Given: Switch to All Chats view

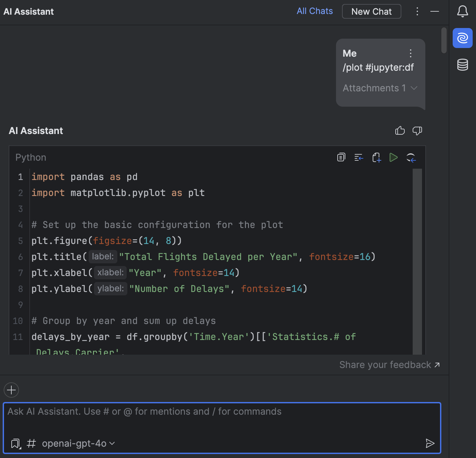Looking at the screenshot, I should click(x=314, y=11).
